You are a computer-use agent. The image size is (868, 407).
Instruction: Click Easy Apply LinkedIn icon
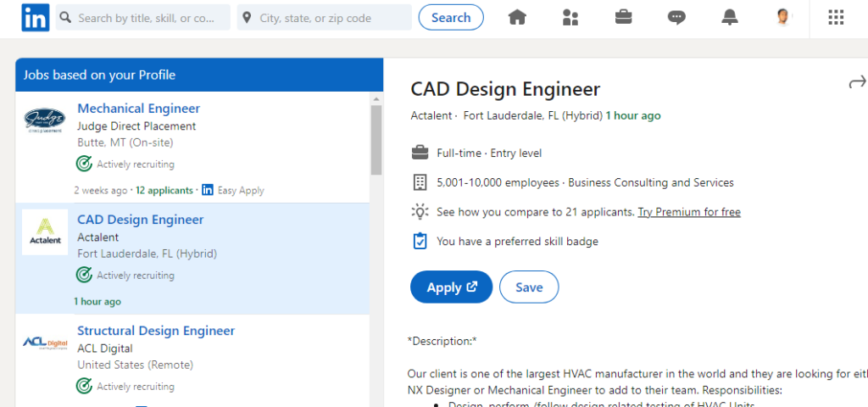208,190
